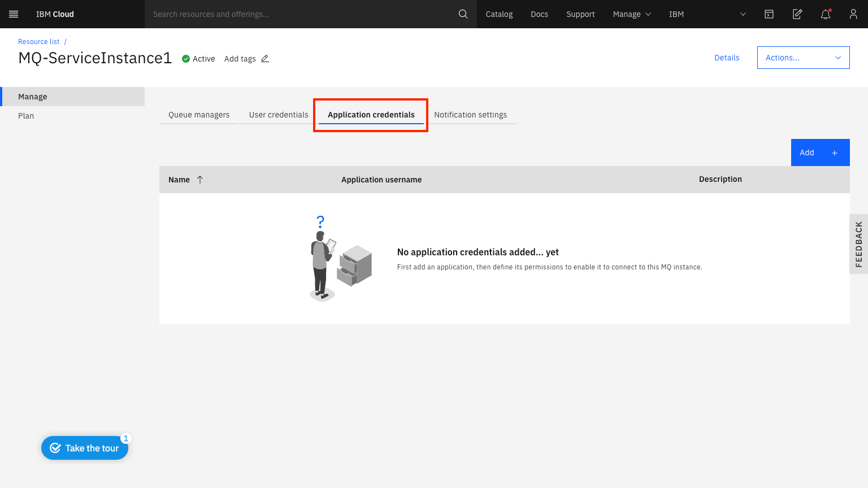Open the notifications bell
The image size is (868, 488).
click(826, 14)
